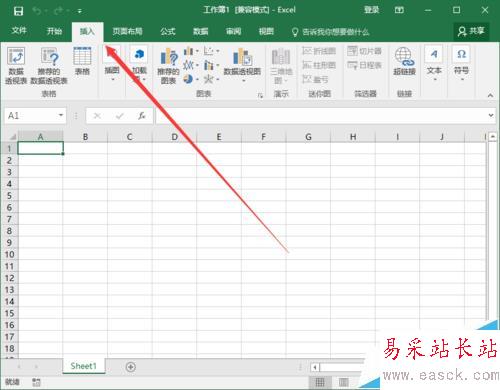Click the Tell Me search box with lightbulb
This screenshot has height=390, width=500.
pos(330,32)
